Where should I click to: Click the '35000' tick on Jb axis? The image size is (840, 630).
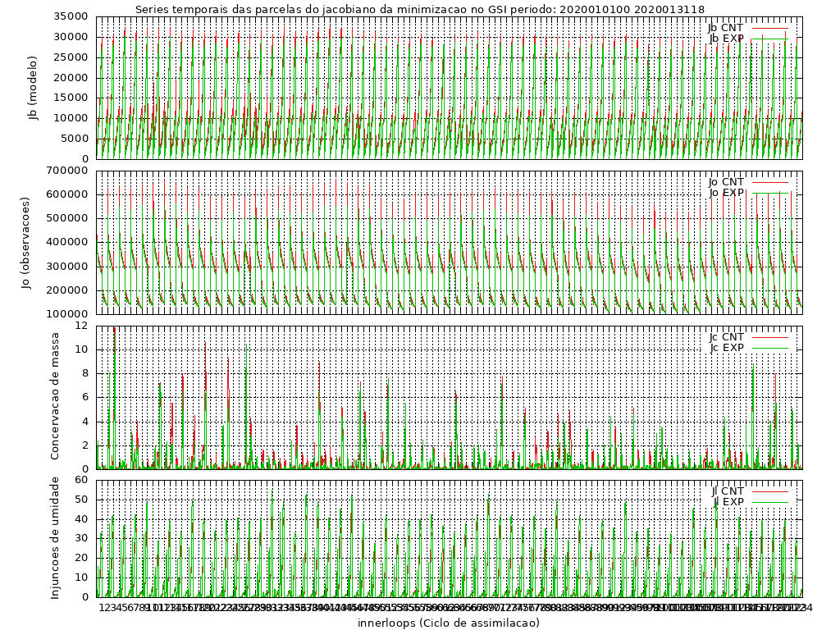71,16
